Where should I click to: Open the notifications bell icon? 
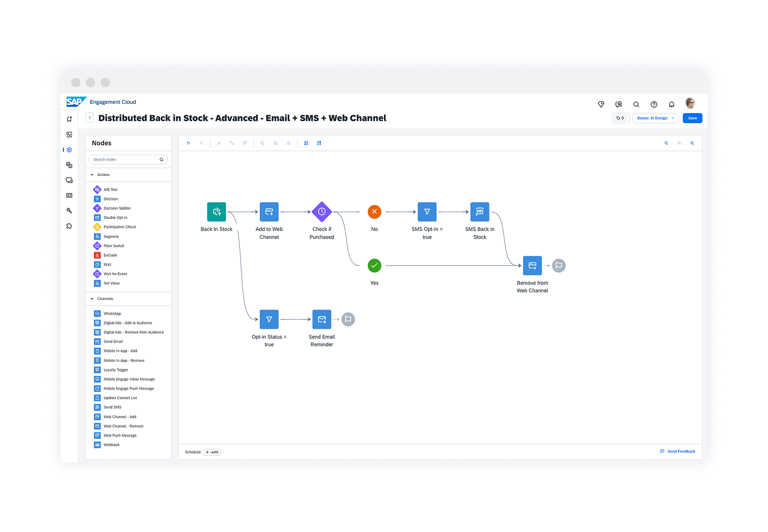(671, 104)
